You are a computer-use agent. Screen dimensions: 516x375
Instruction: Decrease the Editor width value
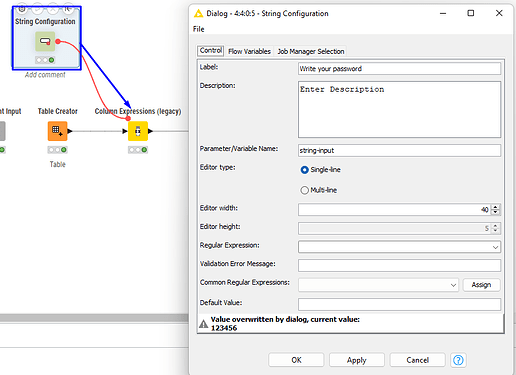[x=495, y=212]
